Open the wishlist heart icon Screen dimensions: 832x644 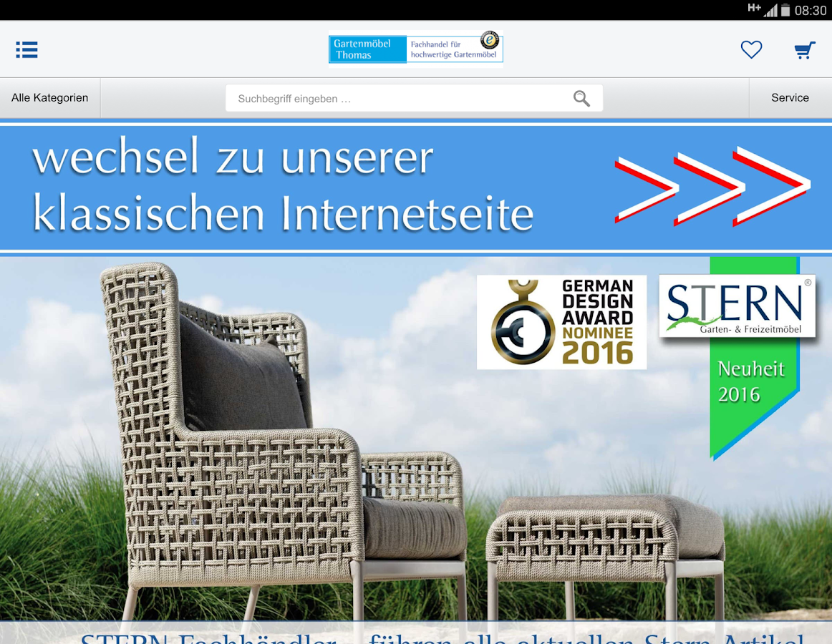751,50
